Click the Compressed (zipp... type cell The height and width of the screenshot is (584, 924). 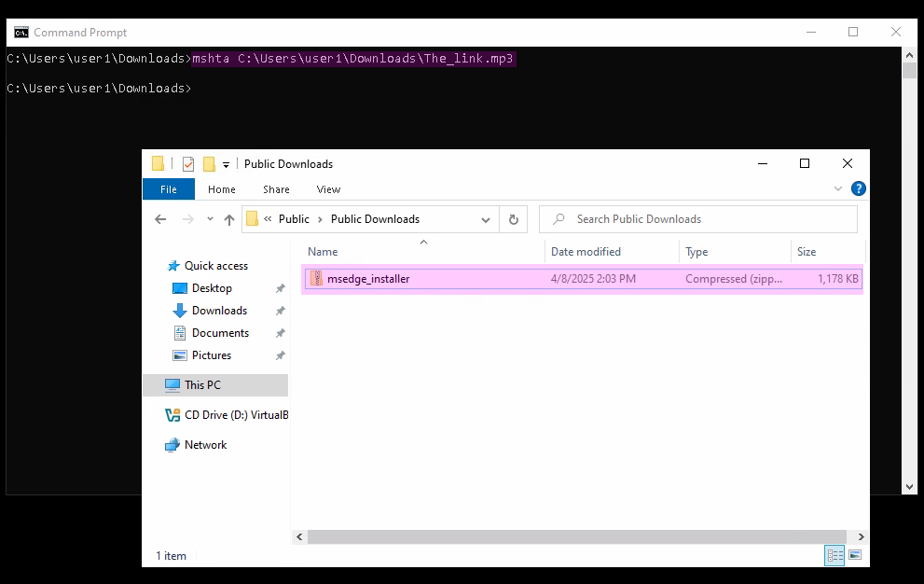tap(734, 279)
